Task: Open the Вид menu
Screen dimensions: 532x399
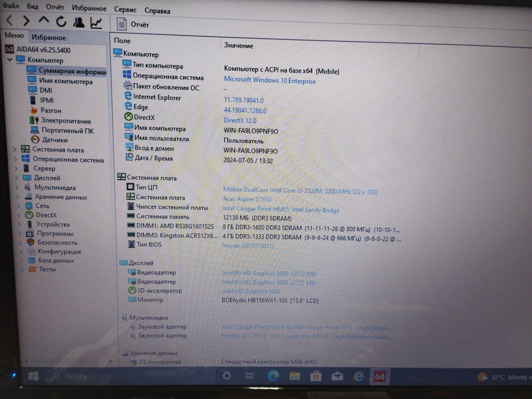Action: (x=32, y=6)
